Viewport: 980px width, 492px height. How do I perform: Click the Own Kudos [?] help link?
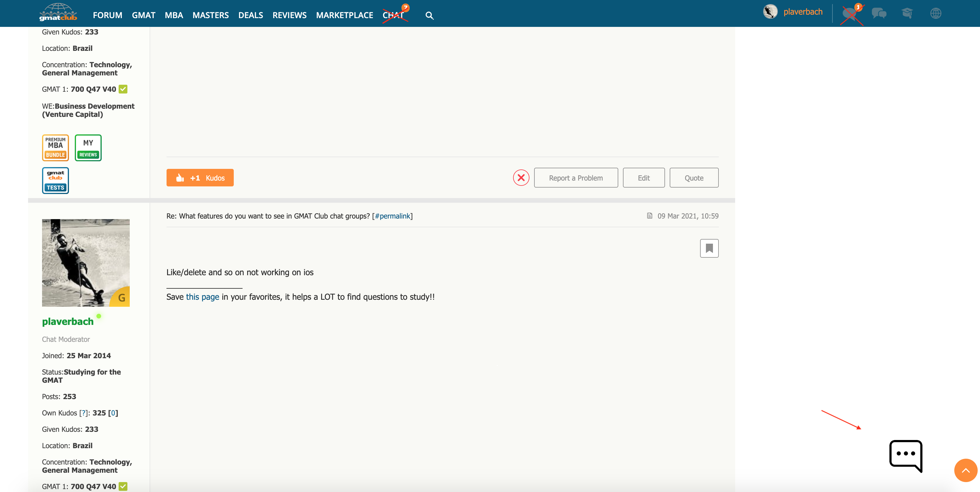click(84, 413)
